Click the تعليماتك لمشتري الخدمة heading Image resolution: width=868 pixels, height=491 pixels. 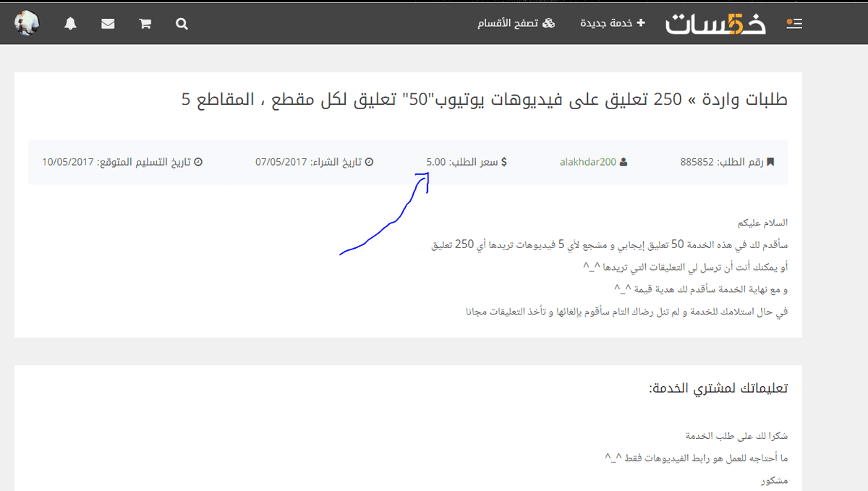[x=718, y=388]
